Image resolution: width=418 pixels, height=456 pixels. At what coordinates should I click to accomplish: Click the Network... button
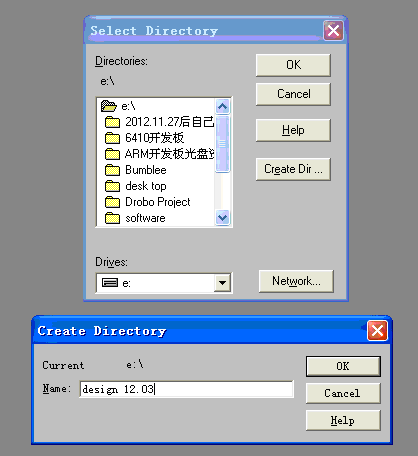296,281
